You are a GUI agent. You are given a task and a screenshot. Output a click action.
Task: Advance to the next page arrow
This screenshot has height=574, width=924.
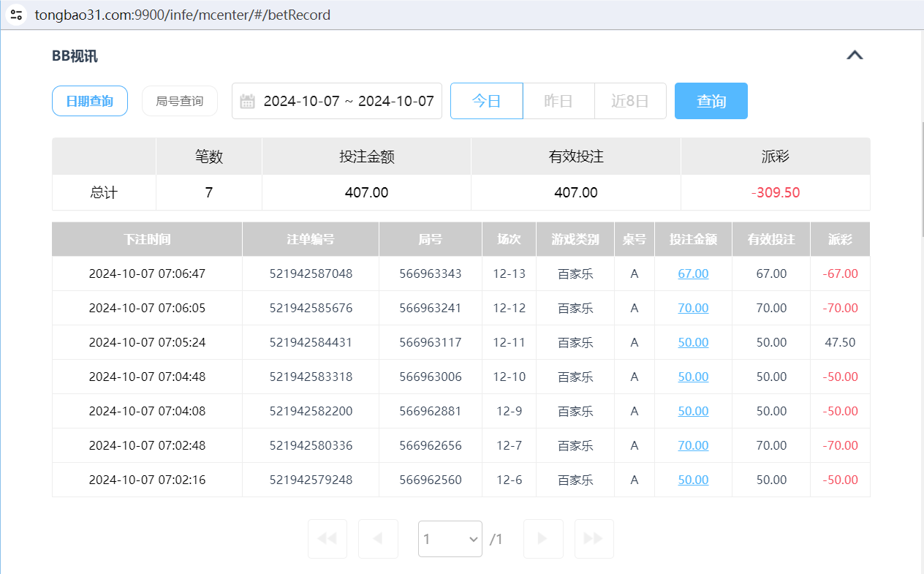[x=542, y=539]
